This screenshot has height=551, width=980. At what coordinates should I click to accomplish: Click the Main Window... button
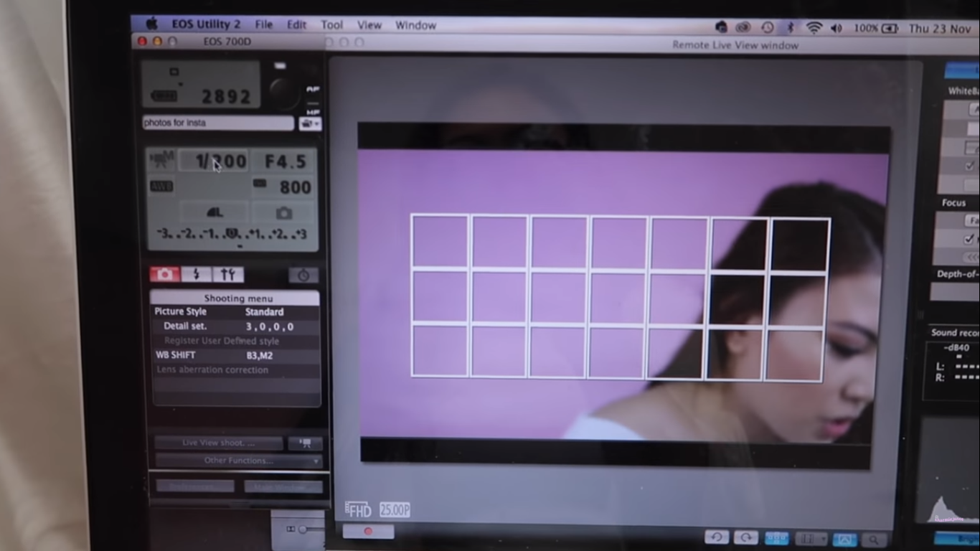(283, 486)
